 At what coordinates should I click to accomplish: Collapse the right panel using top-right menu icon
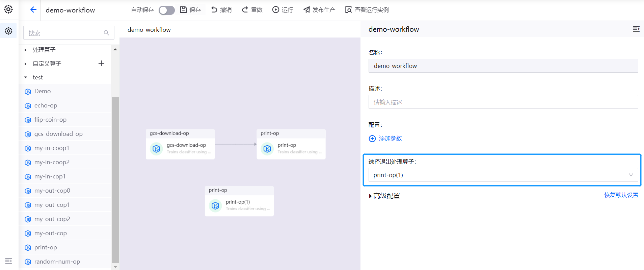click(636, 29)
